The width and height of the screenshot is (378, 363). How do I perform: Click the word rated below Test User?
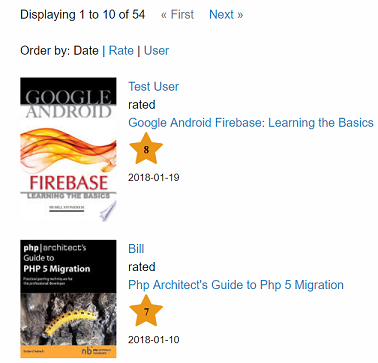[x=142, y=105]
